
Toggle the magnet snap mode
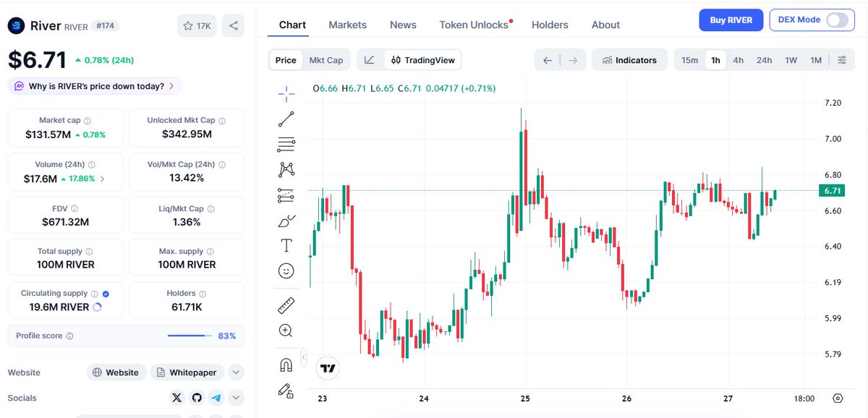(x=286, y=365)
